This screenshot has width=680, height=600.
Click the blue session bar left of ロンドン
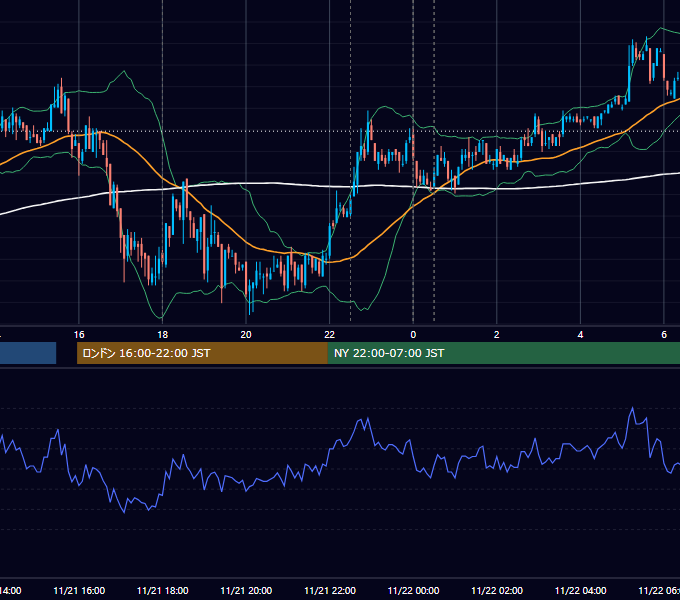click(x=28, y=353)
